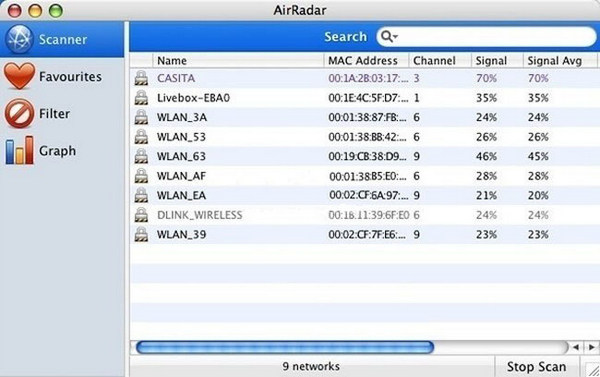Click the 26% Signal value for WLAN_53
Screen dimensions: 600x377
pos(486,137)
